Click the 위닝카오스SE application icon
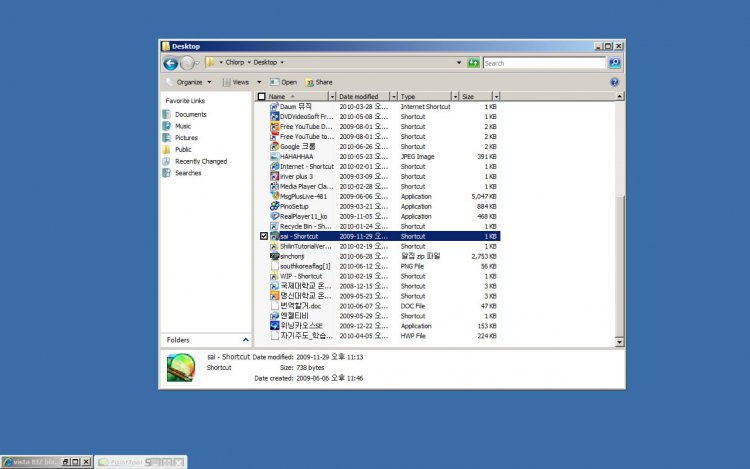Image resolution: width=750 pixels, height=469 pixels. point(275,326)
